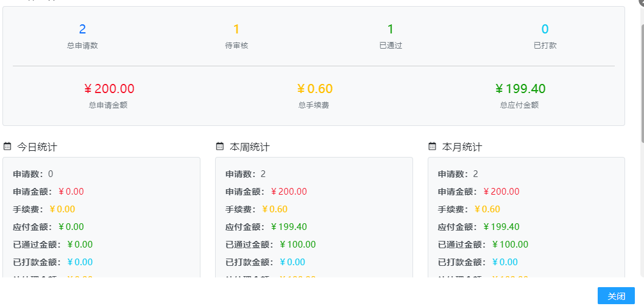Click the green 已通过 count
This screenshot has height=306, width=644.
tap(391, 29)
